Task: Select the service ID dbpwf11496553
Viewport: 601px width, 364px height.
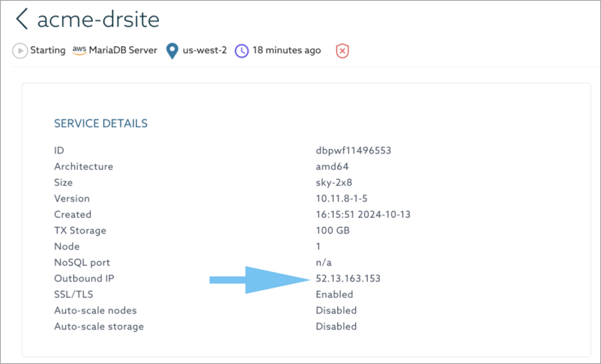Action: pos(353,151)
